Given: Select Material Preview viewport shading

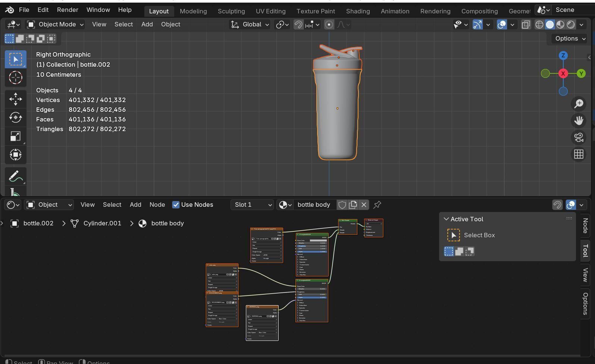Looking at the screenshot, I should 560,25.
